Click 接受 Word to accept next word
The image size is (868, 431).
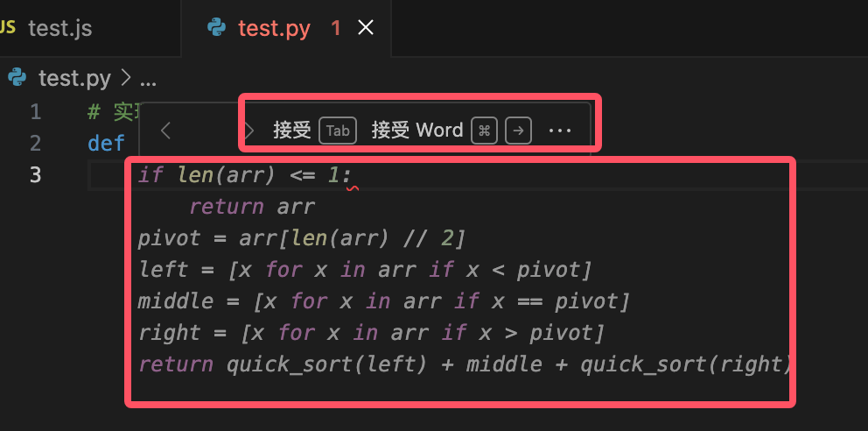tap(416, 131)
